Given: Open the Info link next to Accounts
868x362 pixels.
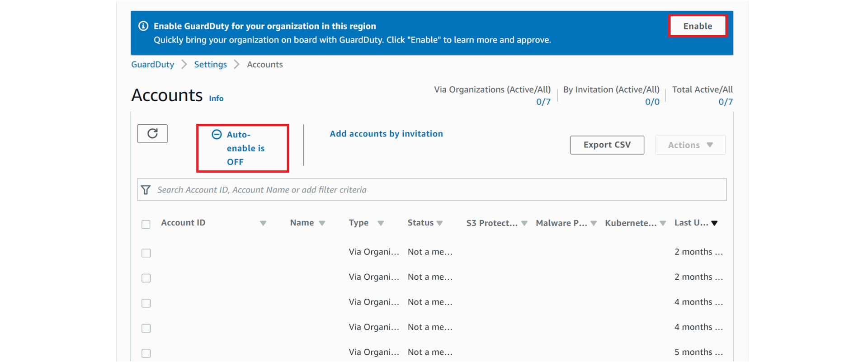Looking at the screenshot, I should coord(216,99).
